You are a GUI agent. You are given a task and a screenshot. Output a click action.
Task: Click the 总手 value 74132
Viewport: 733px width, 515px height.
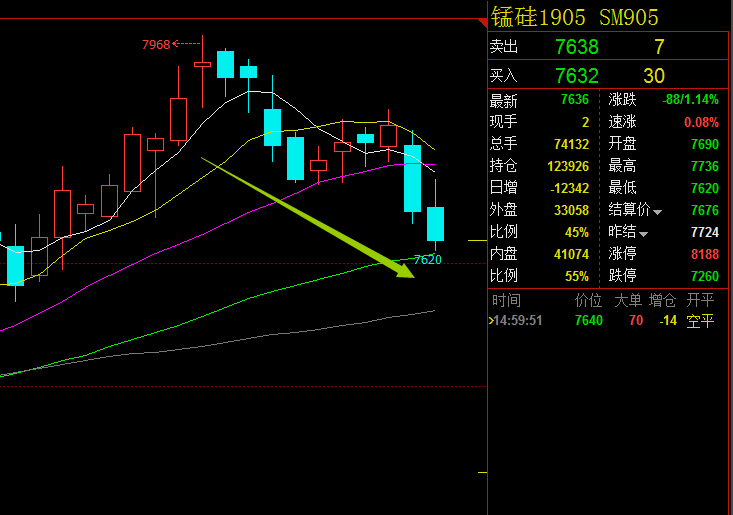click(x=571, y=144)
